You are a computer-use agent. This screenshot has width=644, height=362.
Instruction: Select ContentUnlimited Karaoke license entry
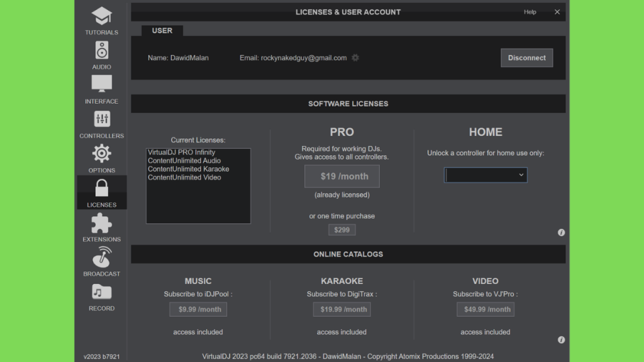(x=189, y=169)
